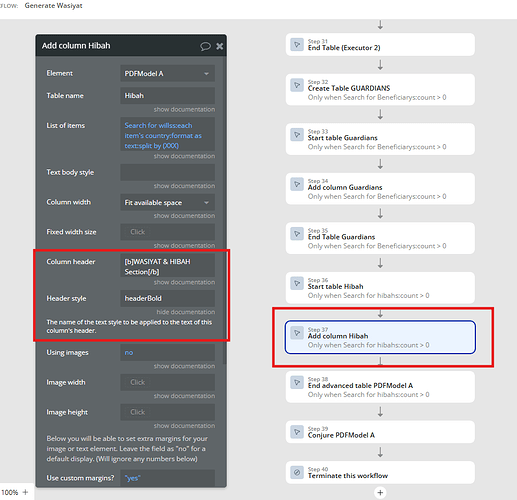Viewport: 517px width, 500px height.
Task: Click the action icon of Step 31 End Table
Action: coord(297,44)
